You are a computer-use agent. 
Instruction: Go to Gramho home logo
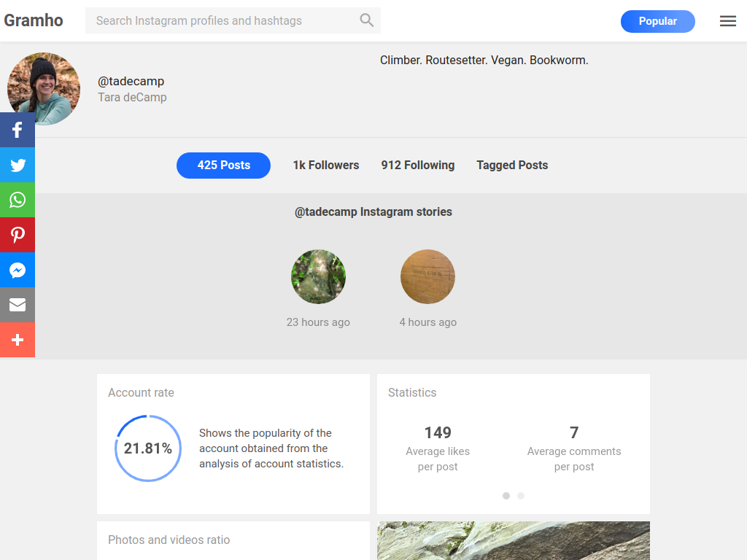point(34,20)
